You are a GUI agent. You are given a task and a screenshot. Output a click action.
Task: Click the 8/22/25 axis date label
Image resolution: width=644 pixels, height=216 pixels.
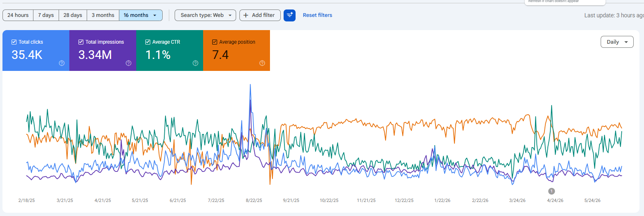[253, 201]
